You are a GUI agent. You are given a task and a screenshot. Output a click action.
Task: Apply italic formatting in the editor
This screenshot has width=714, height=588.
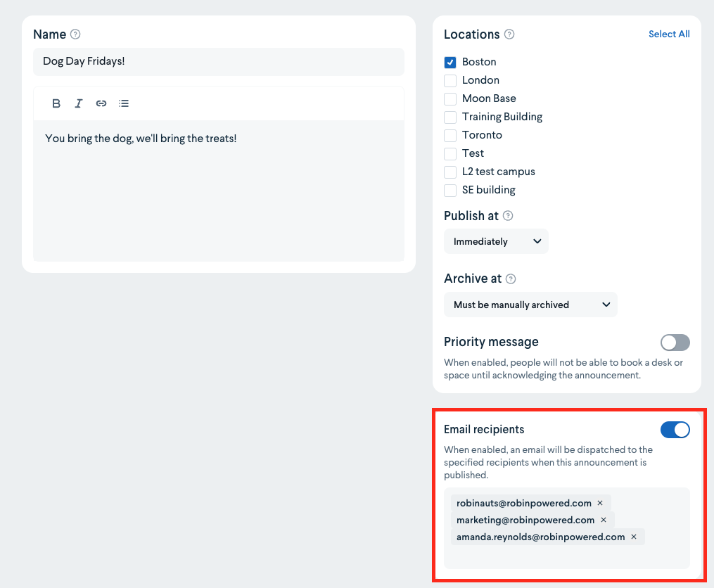pos(79,103)
